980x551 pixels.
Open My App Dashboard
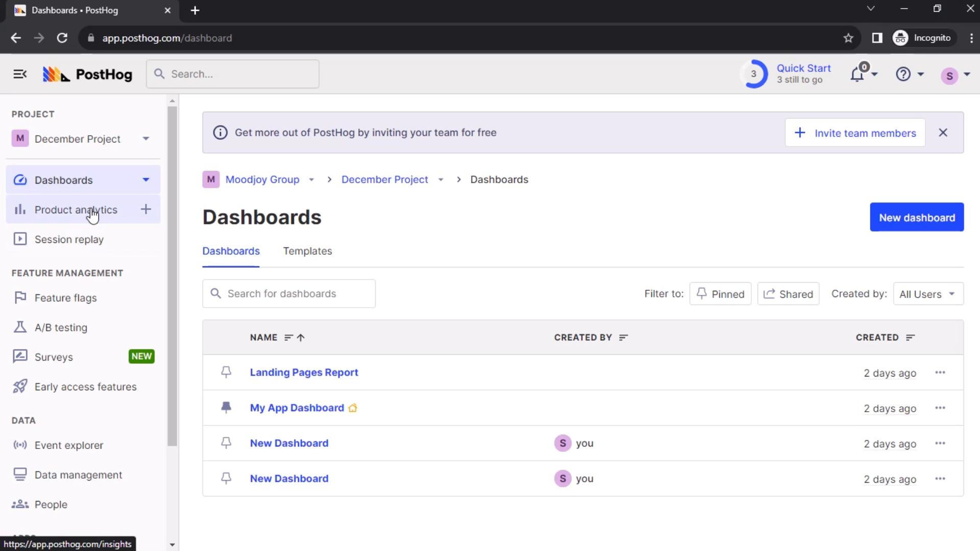point(297,408)
